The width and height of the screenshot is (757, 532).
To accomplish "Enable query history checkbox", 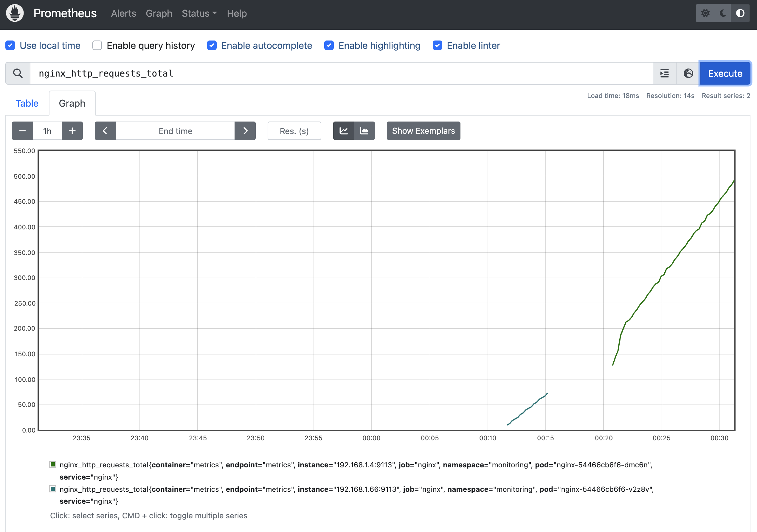I will (97, 46).
